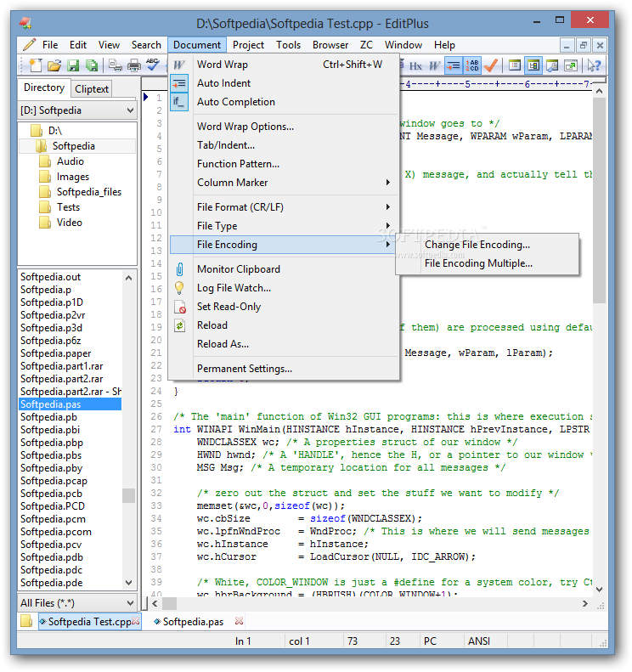The image size is (632, 672).
Task: Open the [D:] Softpedia drive dropdown
Action: 130,110
